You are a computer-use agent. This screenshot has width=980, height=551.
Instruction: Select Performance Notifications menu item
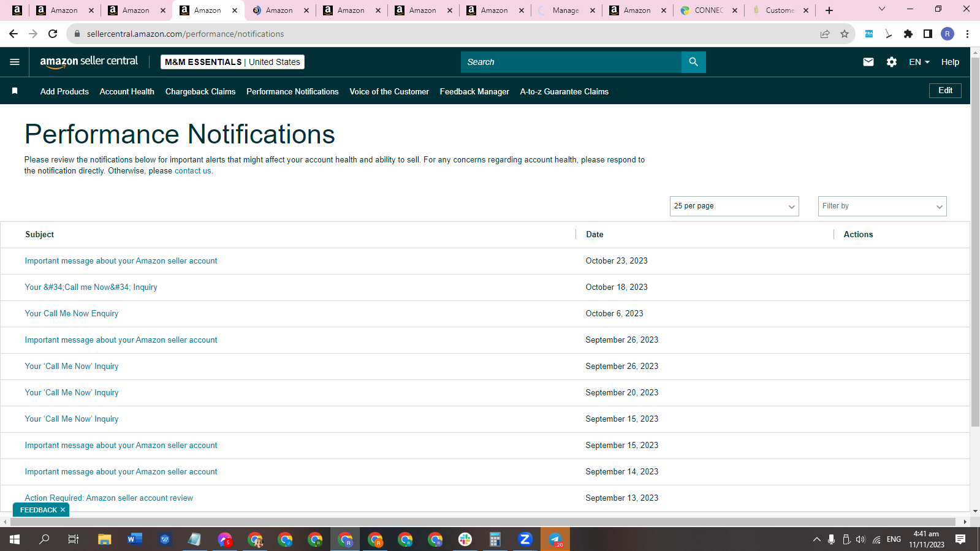point(292,91)
